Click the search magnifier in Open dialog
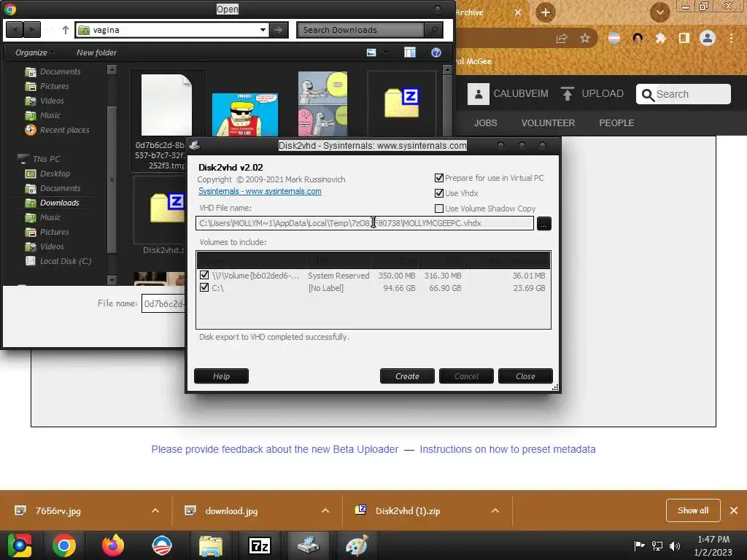The image size is (747, 560). [433, 30]
